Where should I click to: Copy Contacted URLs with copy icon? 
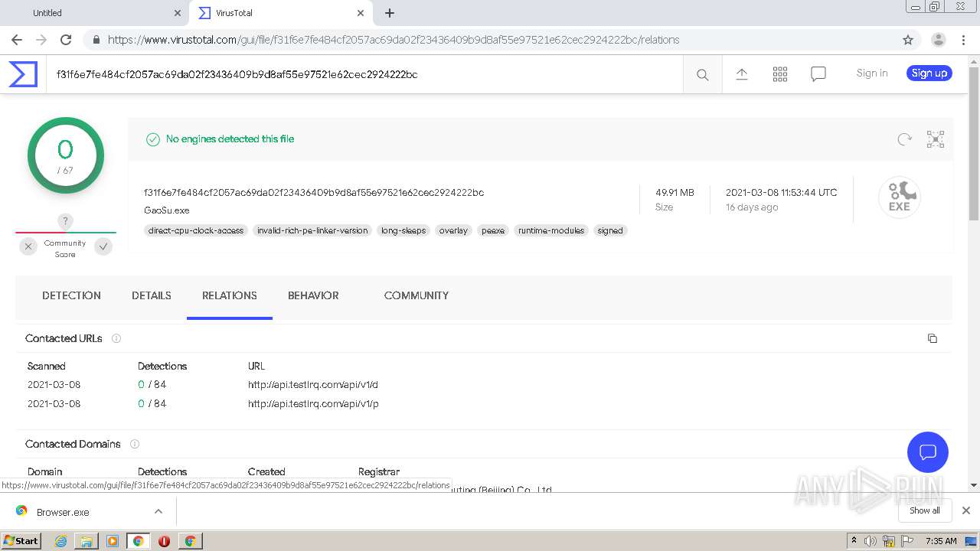(x=933, y=338)
